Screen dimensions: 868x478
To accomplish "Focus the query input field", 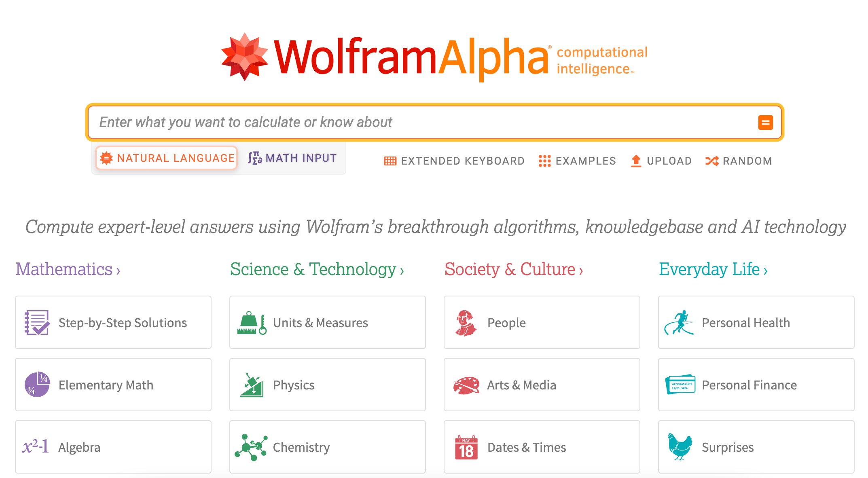I will click(x=421, y=123).
